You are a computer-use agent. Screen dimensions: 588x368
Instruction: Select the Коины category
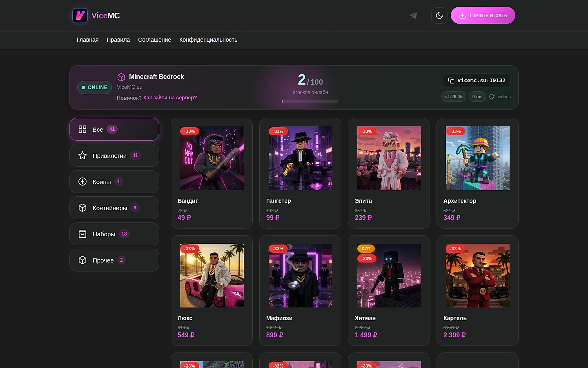click(114, 182)
